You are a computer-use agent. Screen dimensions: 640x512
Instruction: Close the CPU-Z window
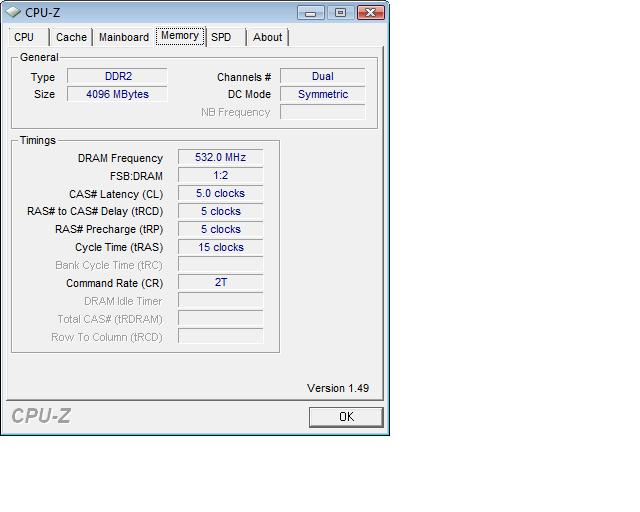click(371, 13)
